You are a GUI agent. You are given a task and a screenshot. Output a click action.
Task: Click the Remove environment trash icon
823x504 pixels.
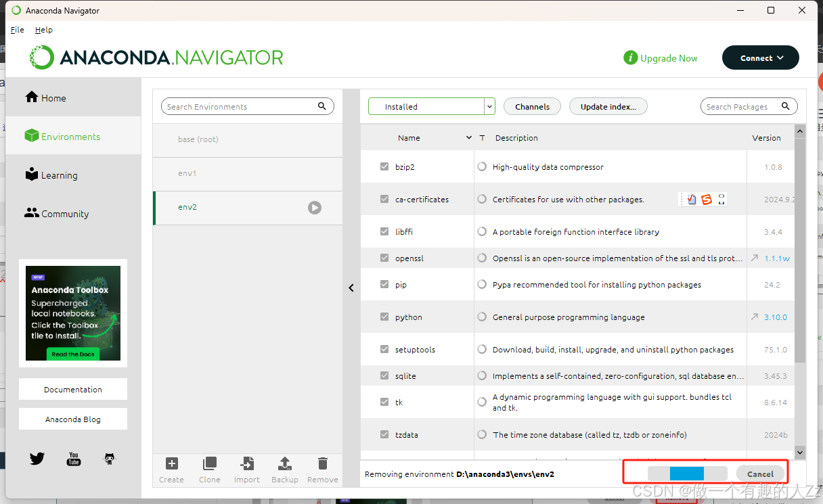pyautogui.click(x=323, y=463)
